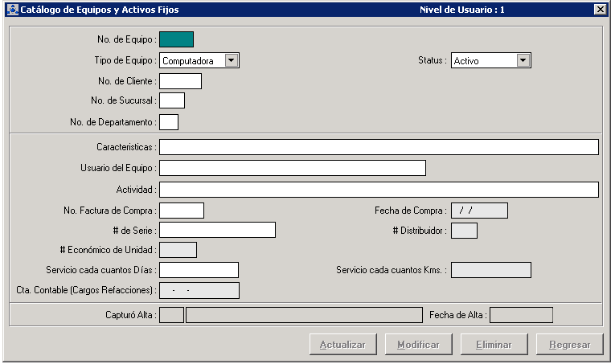
Task: Click the # de Serie input
Action: [217, 231]
